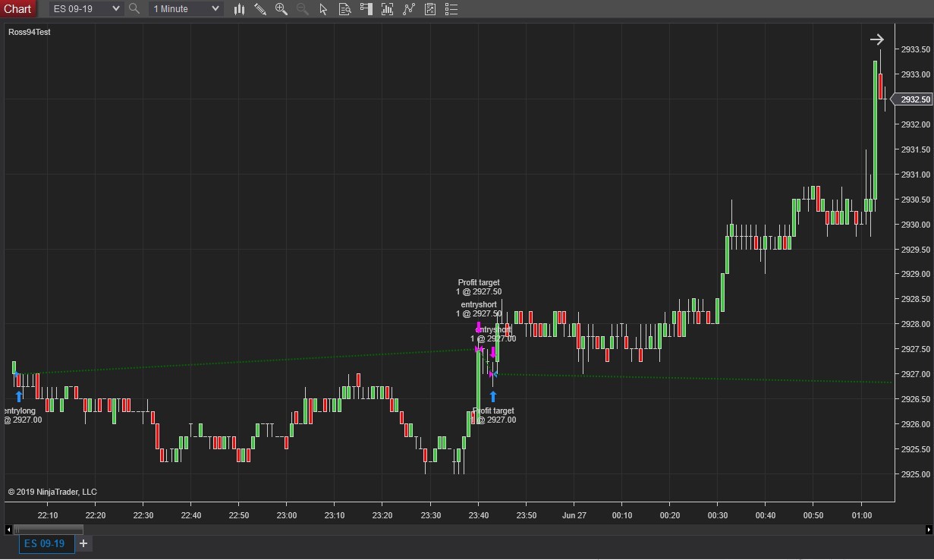This screenshot has width=934, height=560.
Task: Click the lower Profit target 2927.00 label
Action: (494, 415)
